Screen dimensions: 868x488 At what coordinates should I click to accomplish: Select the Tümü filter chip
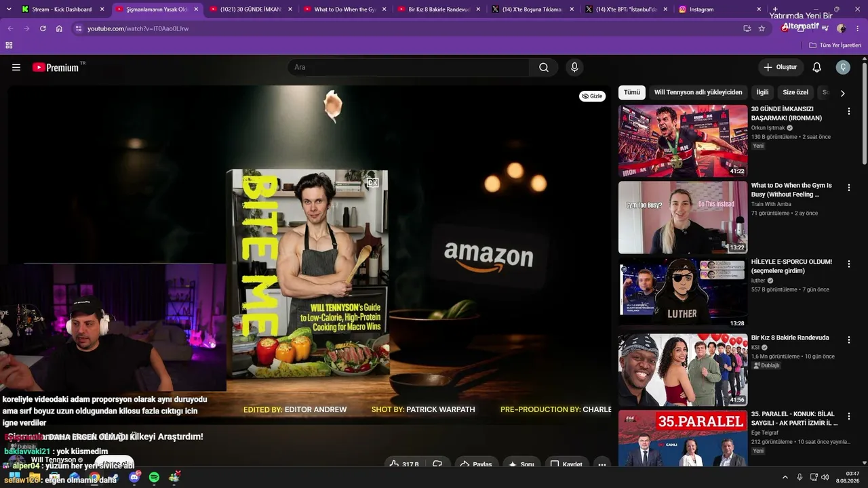pyautogui.click(x=632, y=92)
